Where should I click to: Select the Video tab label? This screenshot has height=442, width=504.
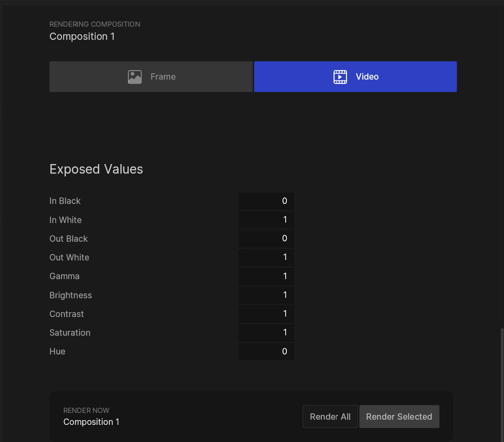[367, 77]
